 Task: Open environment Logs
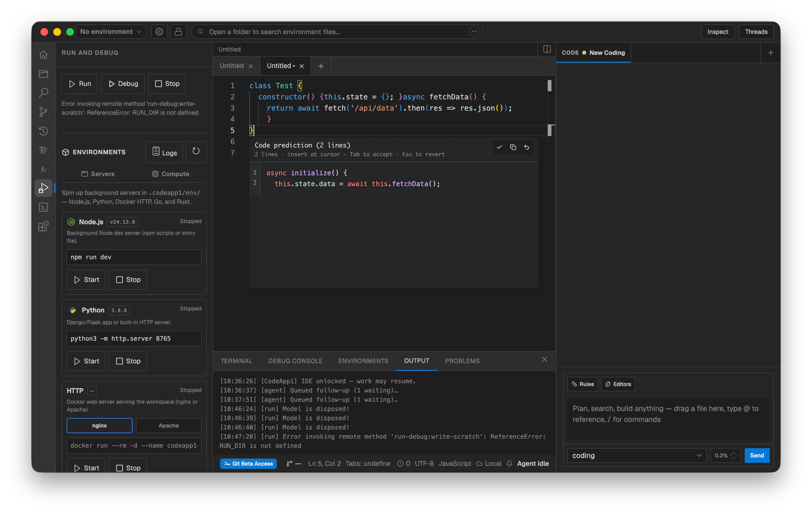pyautogui.click(x=164, y=152)
